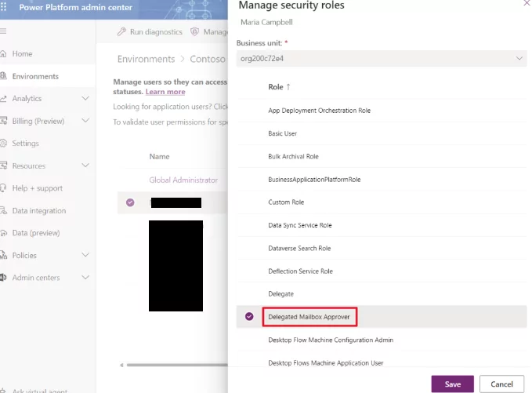532x393 pixels.
Task: Click the Data (preview) cloud icon
Action: pyautogui.click(x=3, y=233)
